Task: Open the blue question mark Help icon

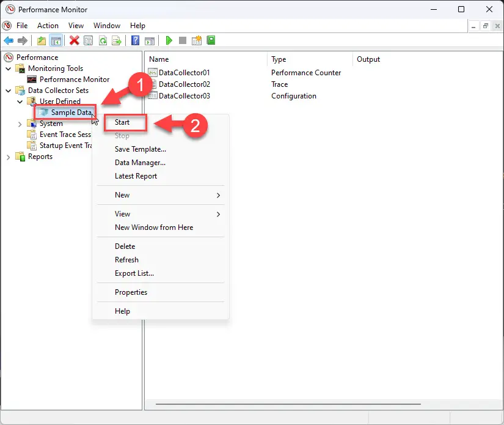Action: click(136, 40)
